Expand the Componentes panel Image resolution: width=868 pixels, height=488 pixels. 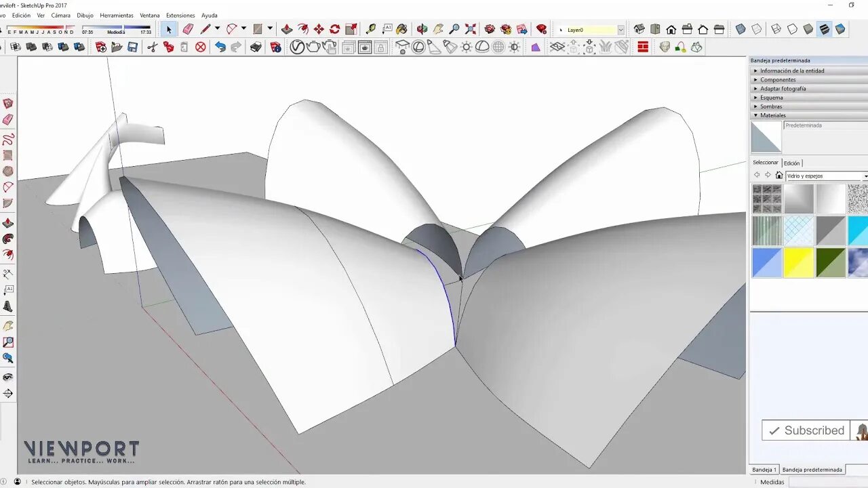pos(808,79)
